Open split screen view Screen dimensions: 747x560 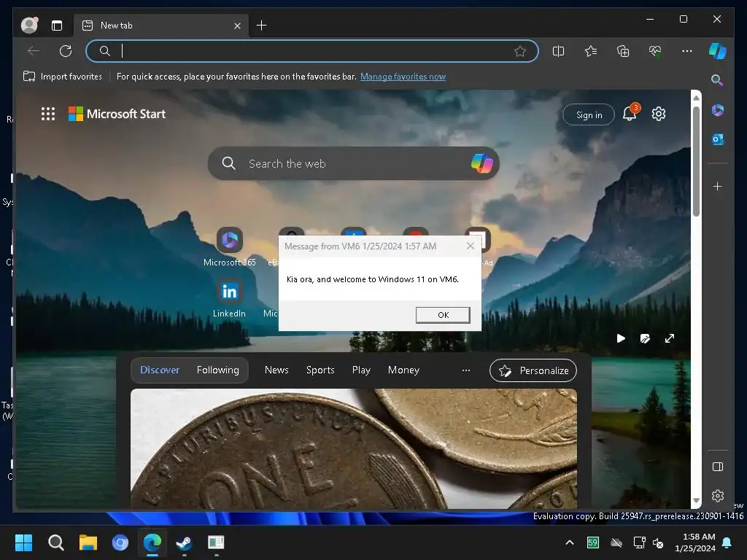point(558,51)
